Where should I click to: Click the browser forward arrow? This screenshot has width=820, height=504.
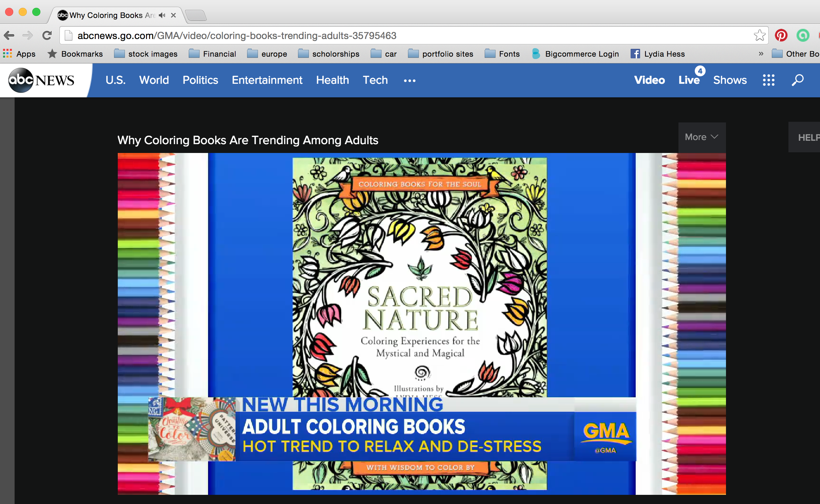[27, 35]
